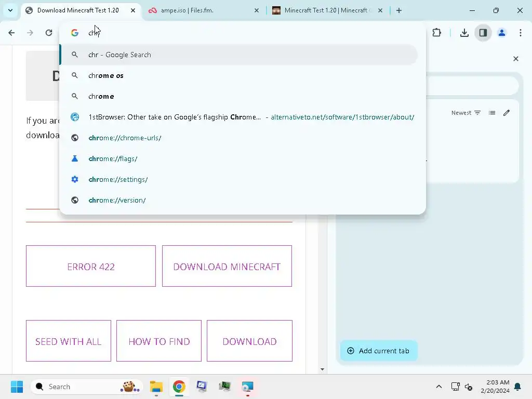The width and height of the screenshot is (532, 399).
Task: Open the profile avatar icon
Action: pyautogui.click(x=502, y=33)
